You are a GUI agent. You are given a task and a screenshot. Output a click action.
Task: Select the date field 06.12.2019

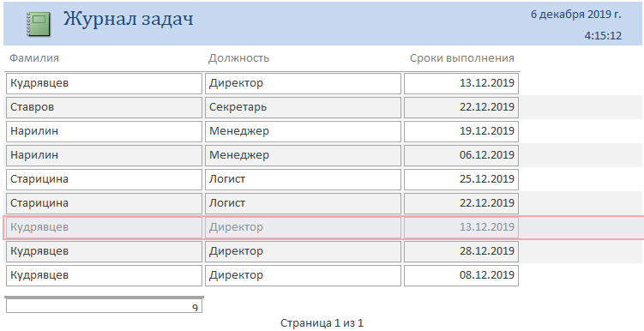tap(461, 155)
